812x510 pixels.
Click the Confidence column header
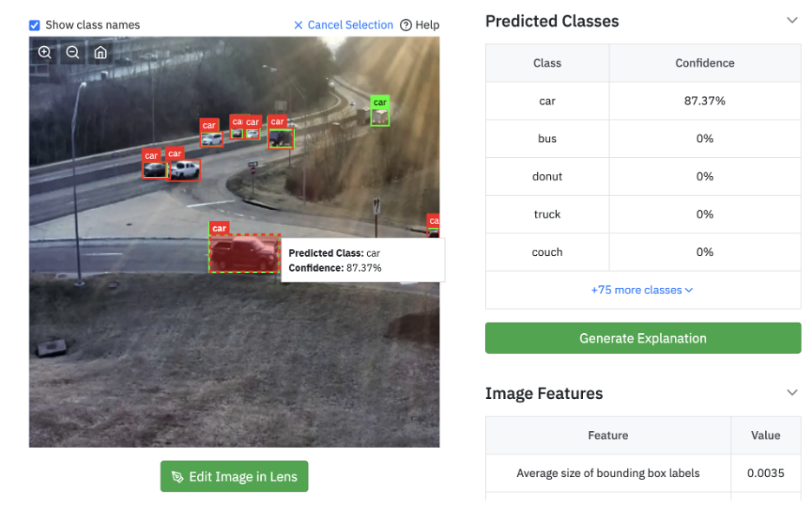coord(704,63)
